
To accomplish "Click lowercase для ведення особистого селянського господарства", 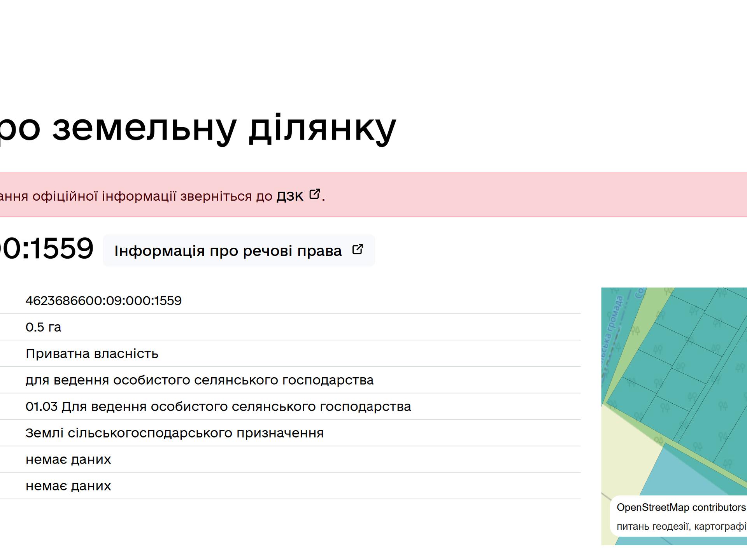I will click(x=199, y=380).
